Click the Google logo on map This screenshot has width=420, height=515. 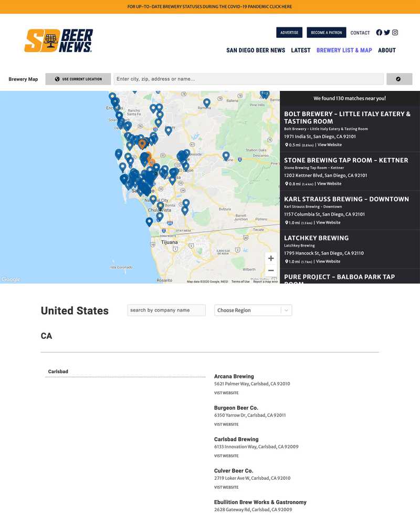11,279
